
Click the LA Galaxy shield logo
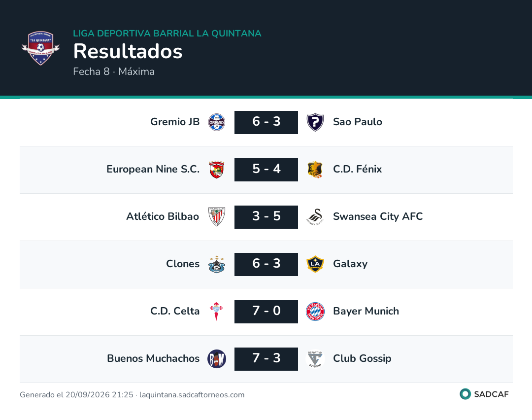(315, 264)
